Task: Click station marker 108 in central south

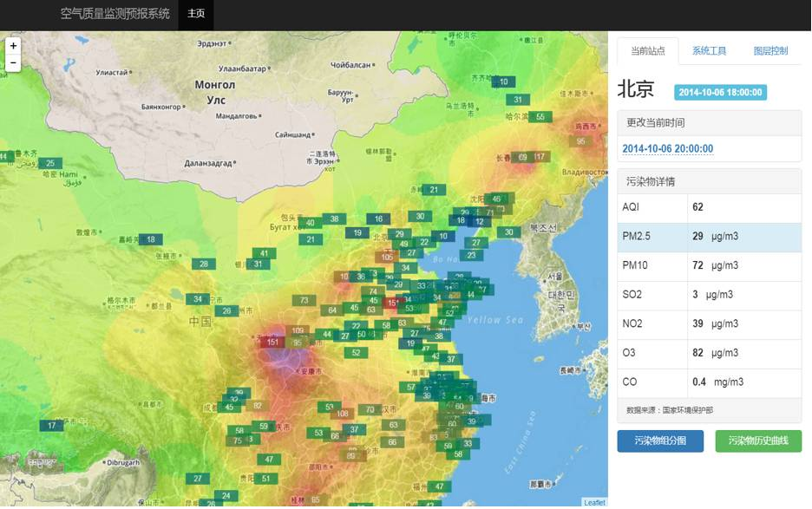Action: 343,414
